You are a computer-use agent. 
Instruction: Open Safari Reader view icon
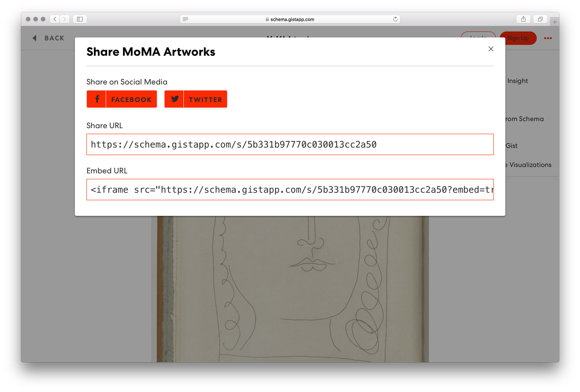185,19
